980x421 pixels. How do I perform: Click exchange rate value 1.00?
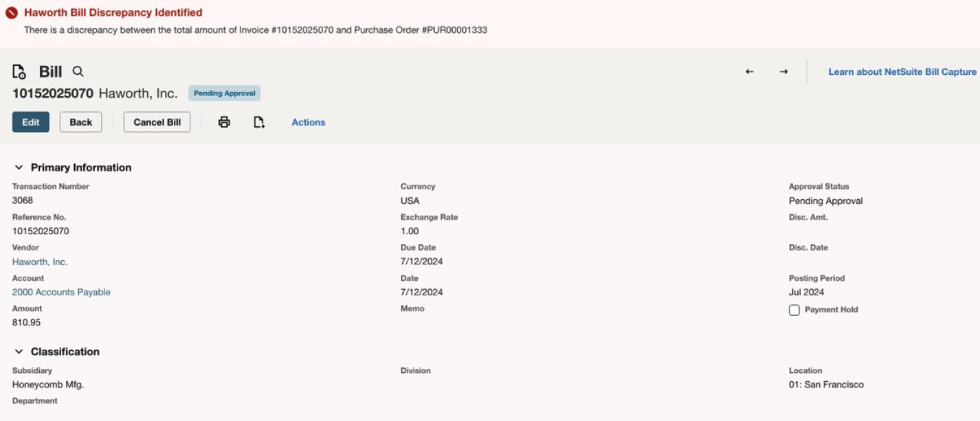(x=410, y=231)
